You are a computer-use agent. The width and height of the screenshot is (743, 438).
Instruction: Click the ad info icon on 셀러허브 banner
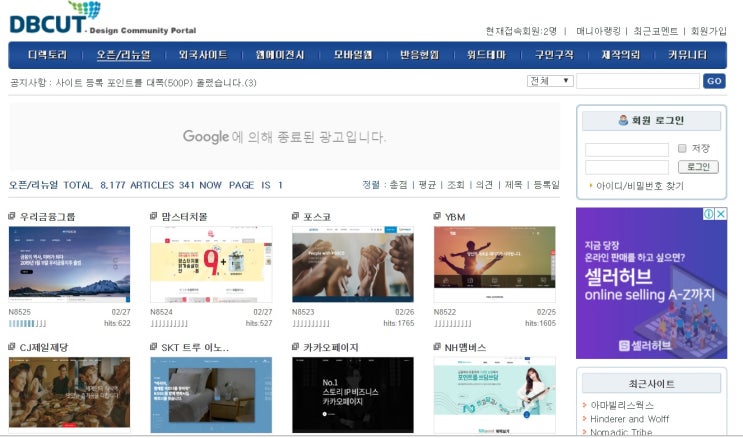(x=709, y=214)
